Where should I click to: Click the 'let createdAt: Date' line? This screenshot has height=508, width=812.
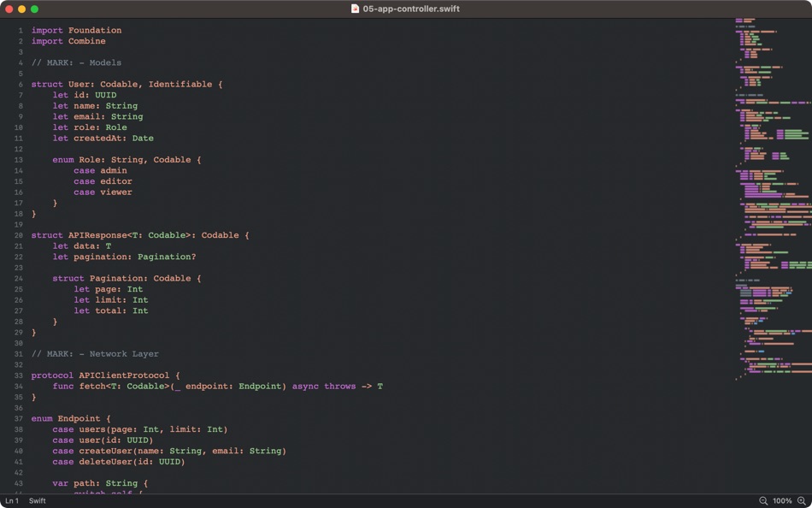click(103, 139)
